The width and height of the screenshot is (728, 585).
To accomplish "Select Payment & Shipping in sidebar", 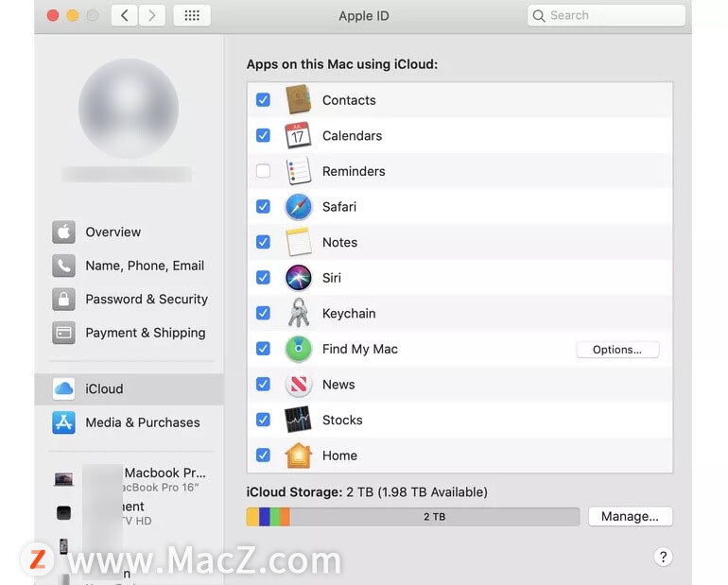I will [130, 333].
